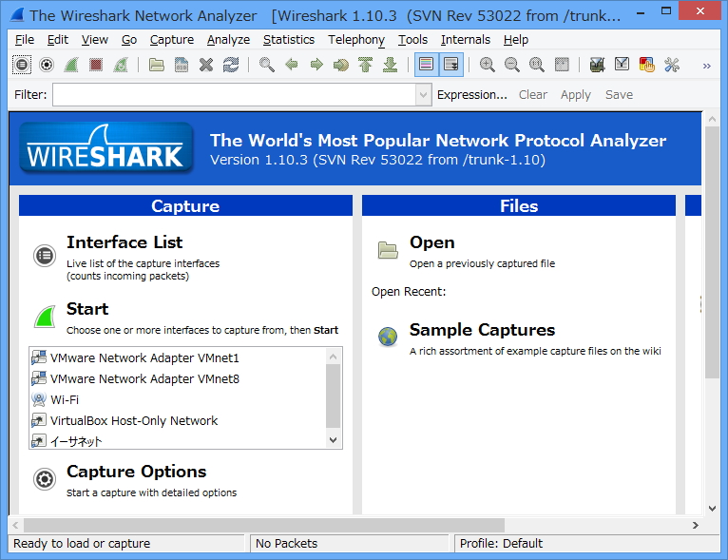Reload the capture file icon
The width and height of the screenshot is (728, 560).
(x=231, y=65)
